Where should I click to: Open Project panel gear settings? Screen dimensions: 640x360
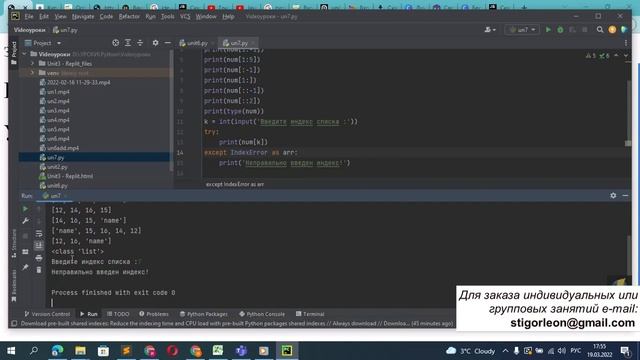[155, 43]
